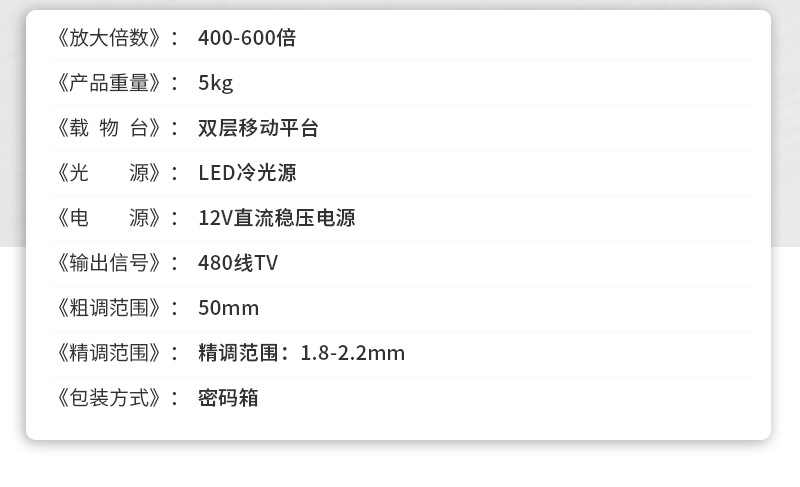Image resolution: width=800 pixels, height=487 pixels.
Task: Select the LED冷光源 value text
Action: pyautogui.click(x=247, y=173)
